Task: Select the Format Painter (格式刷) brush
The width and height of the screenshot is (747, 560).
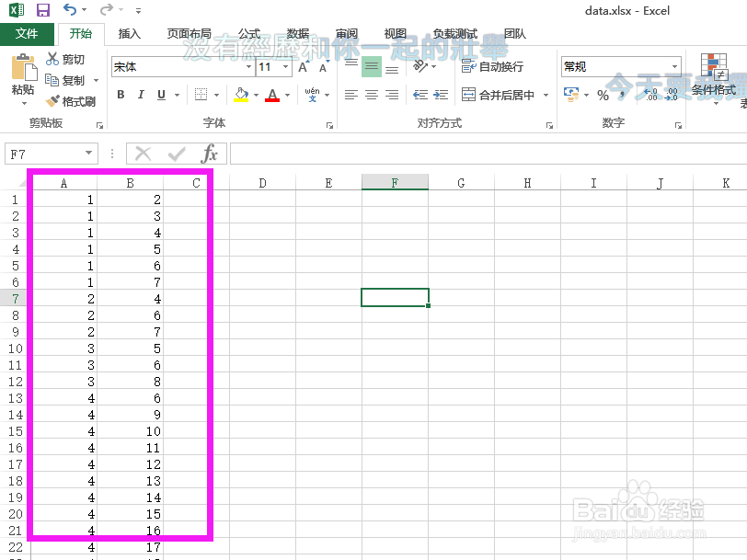Action: pyautogui.click(x=52, y=101)
